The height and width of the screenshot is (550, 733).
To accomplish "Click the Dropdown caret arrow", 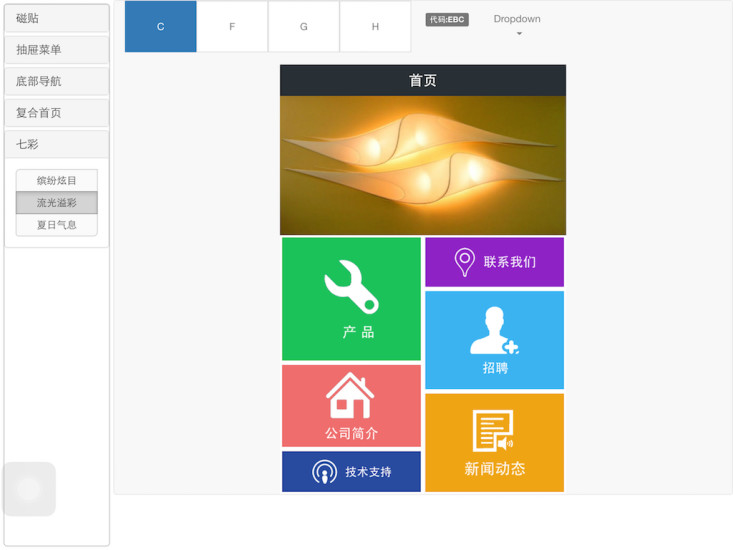I will tap(519, 34).
